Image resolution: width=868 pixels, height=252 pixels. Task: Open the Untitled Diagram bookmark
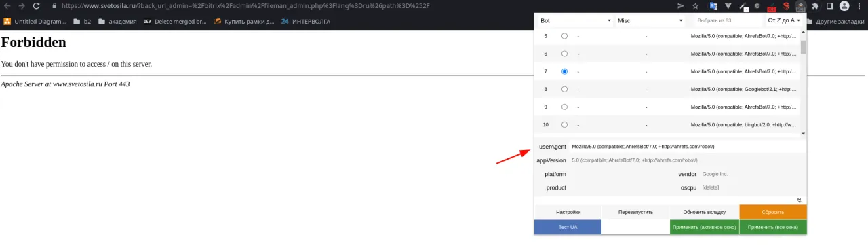[35, 21]
